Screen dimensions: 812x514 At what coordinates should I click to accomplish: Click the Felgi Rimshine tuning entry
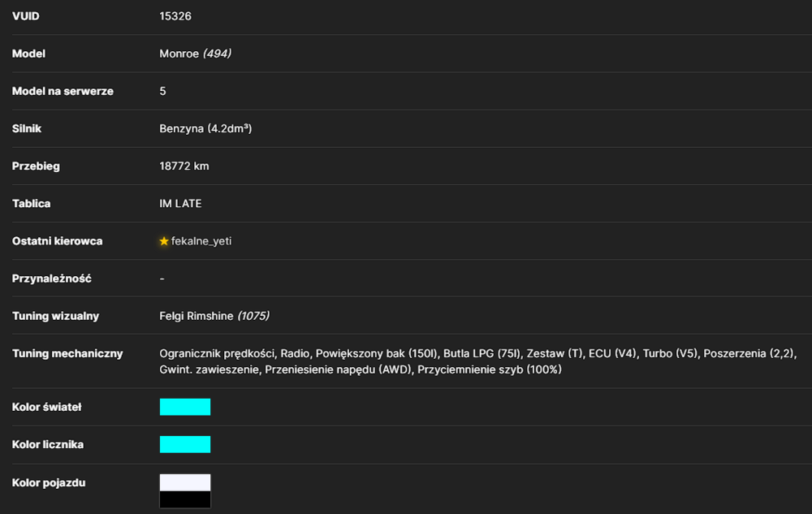[197, 316]
